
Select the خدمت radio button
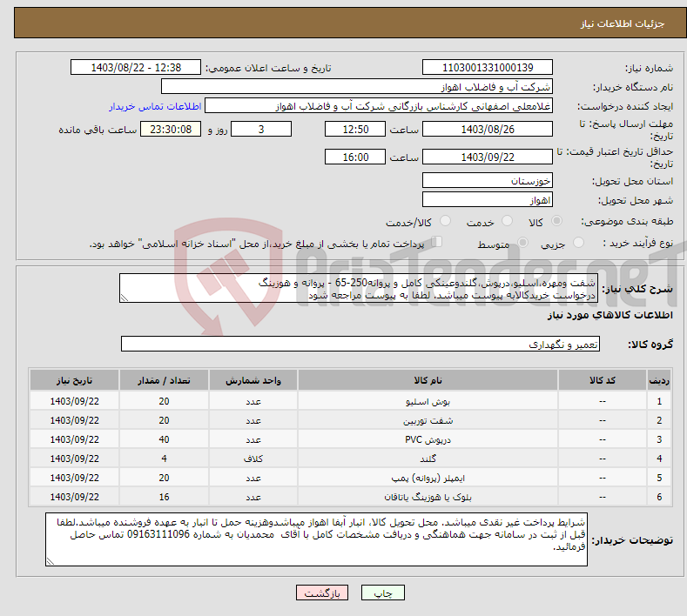tap(507, 221)
